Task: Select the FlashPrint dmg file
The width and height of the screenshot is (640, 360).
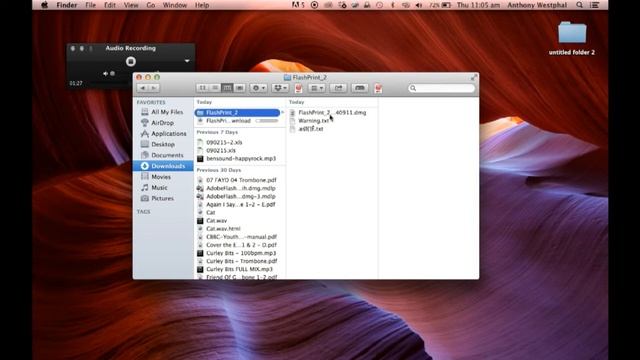Action: [x=332, y=113]
